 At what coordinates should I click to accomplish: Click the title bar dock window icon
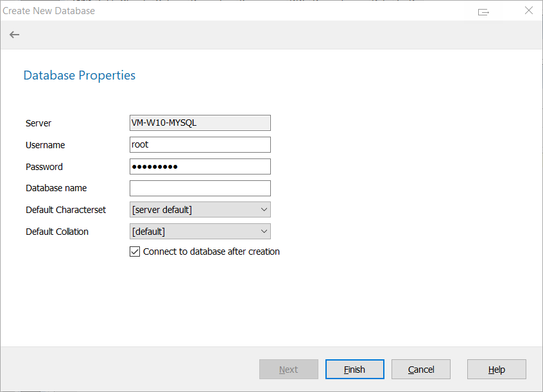[x=484, y=11]
